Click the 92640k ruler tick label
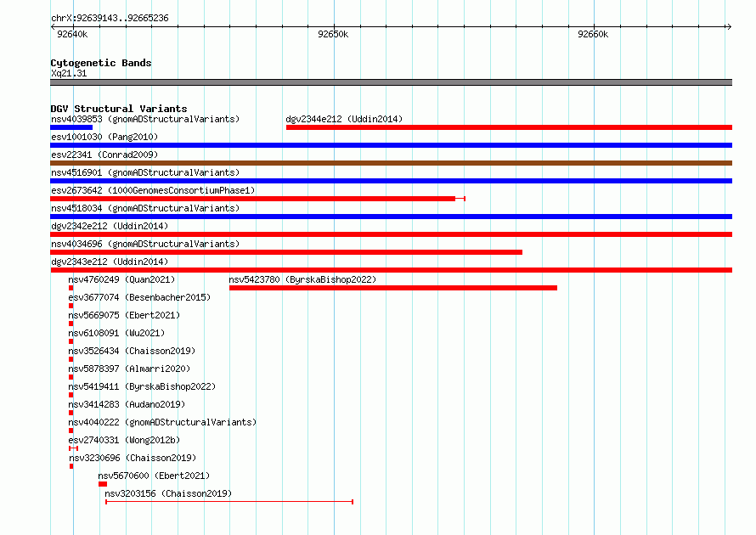The height and width of the screenshot is (535, 756). click(x=72, y=34)
